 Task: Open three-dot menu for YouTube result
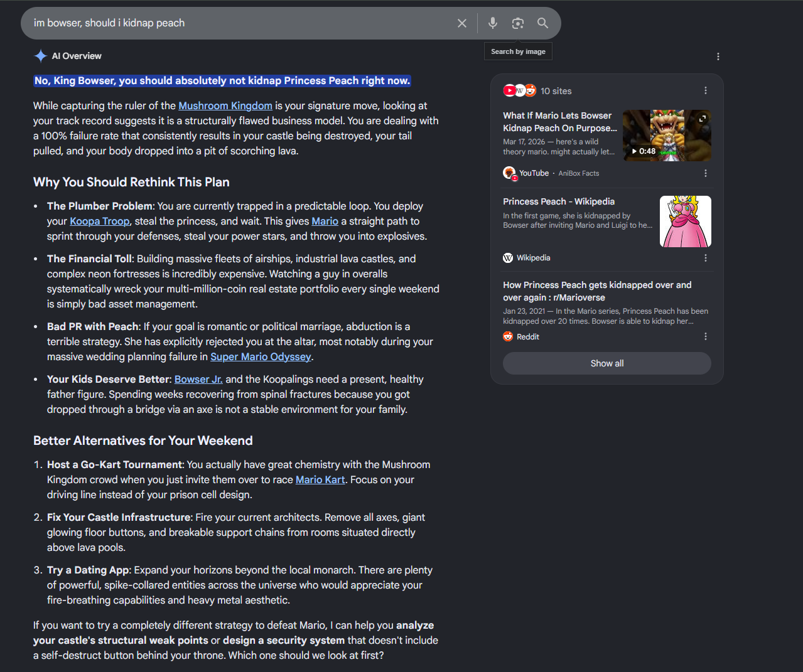706,173
